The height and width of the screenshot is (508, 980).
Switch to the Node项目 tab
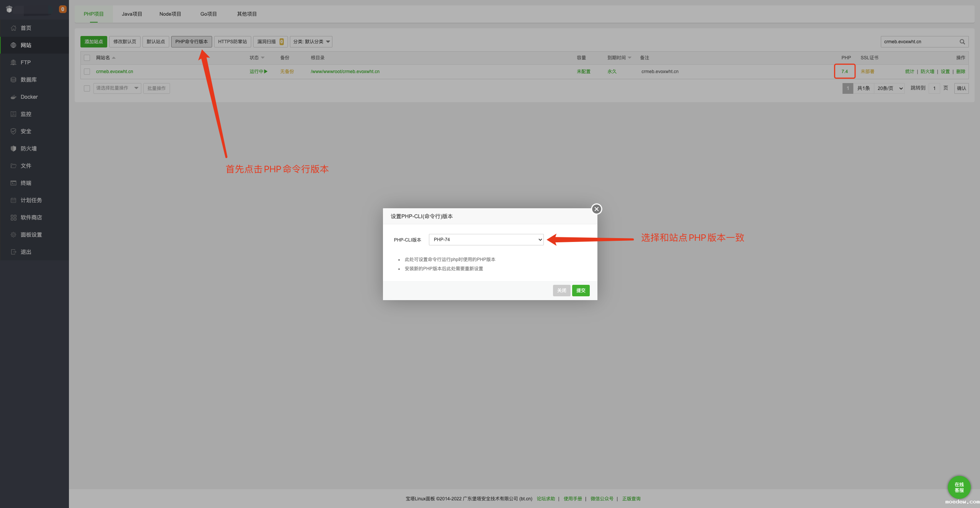(x=170, y=14)
